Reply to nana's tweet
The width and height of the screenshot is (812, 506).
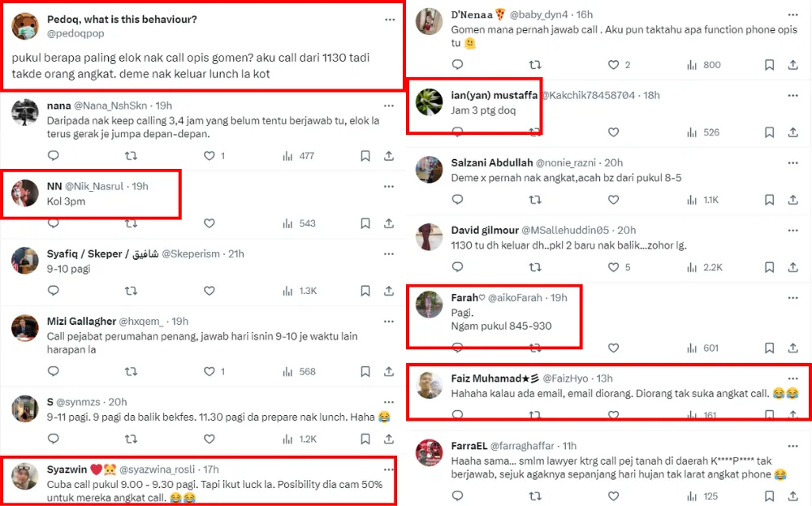pos(53,156)
